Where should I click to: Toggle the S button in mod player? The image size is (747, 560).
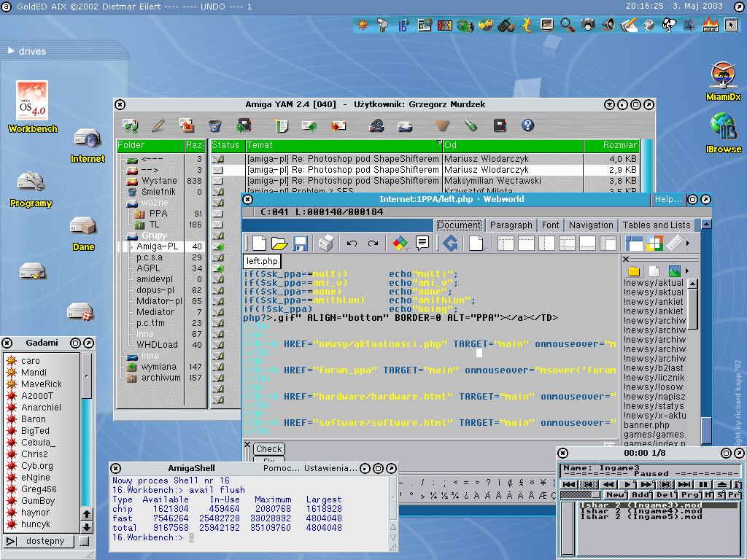click(x=720, y=495)
